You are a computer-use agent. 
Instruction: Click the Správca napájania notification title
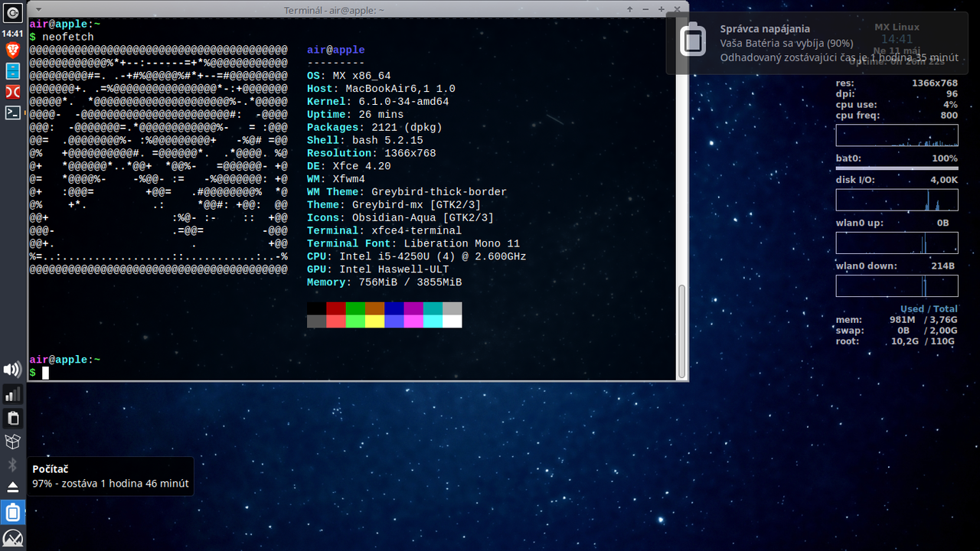tap(765, 29)
